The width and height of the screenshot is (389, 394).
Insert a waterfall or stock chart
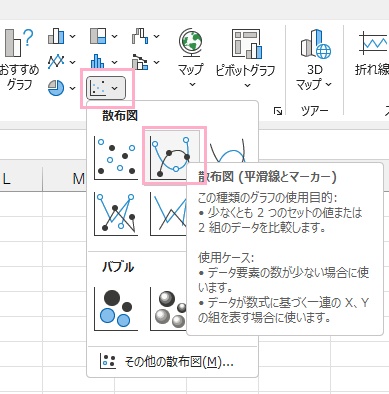140,36
